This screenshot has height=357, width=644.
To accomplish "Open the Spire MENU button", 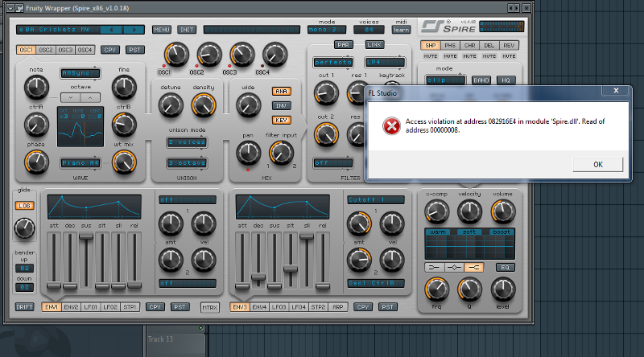I will pyautogui.click(x=162, y=30).
